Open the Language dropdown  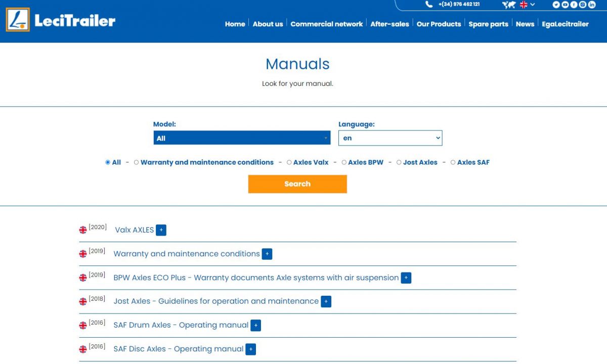[390, 138]
